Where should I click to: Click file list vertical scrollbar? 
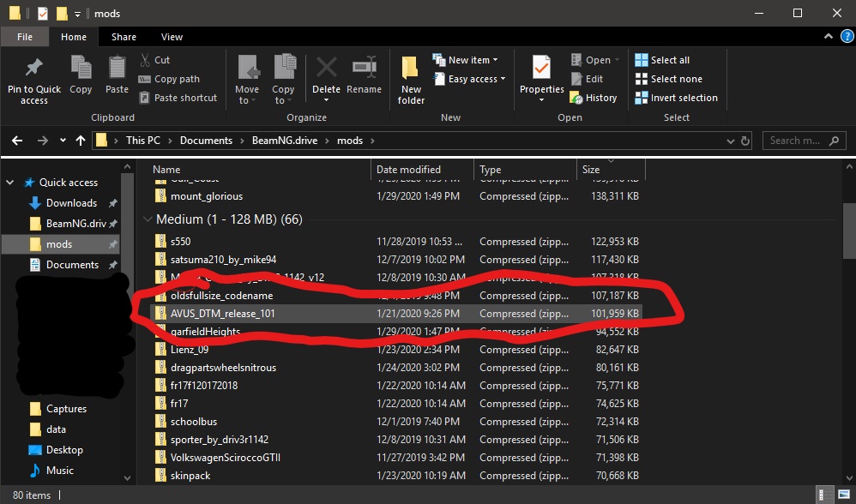coord(850,229)
